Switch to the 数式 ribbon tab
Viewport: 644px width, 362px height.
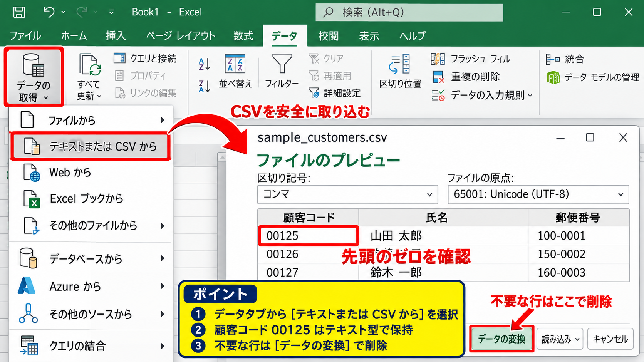tap(243, 36)
